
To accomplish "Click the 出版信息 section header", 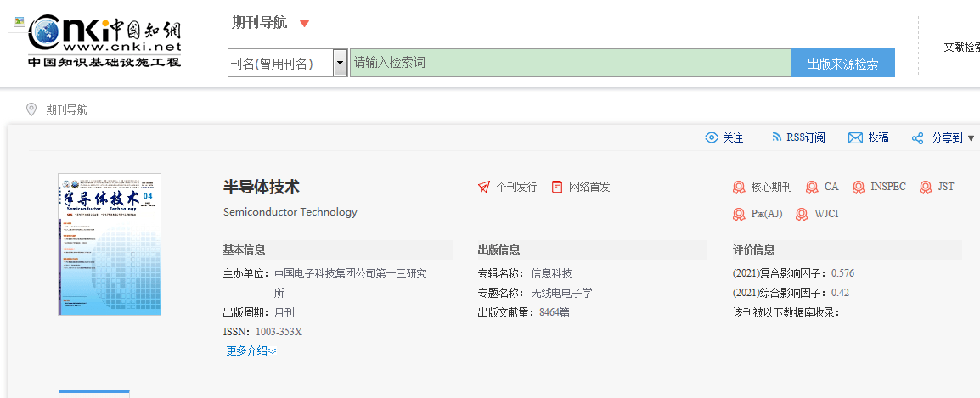I will click(498, 250).
